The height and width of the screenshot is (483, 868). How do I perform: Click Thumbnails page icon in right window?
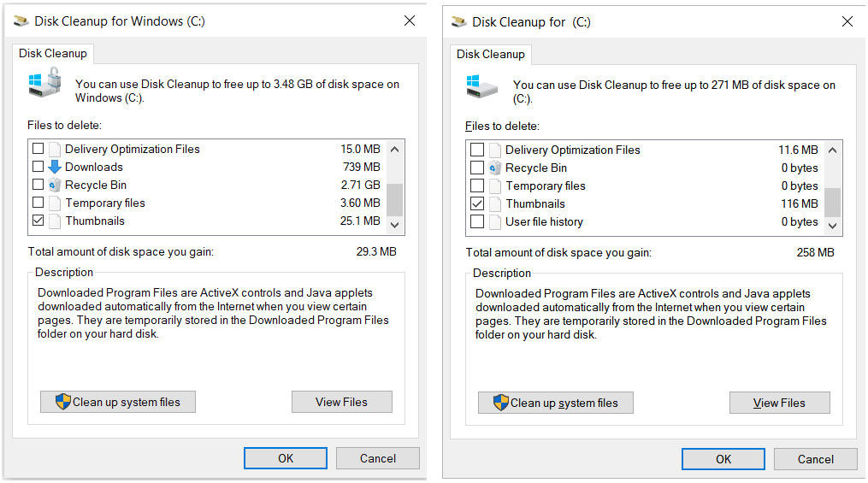[x=495, y=203]
